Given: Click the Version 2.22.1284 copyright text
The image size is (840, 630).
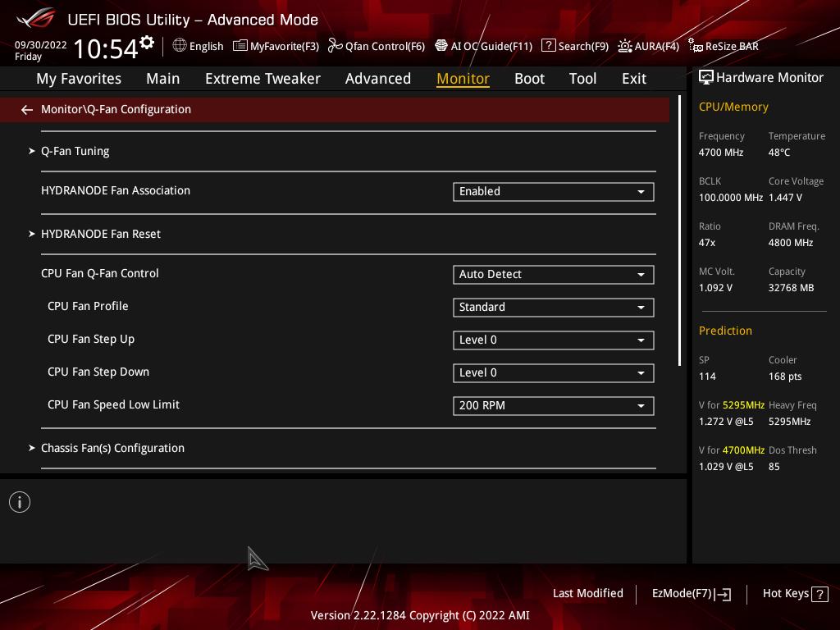Looking at the screenshot, I should pyautogui.click(x=420, y=615).
